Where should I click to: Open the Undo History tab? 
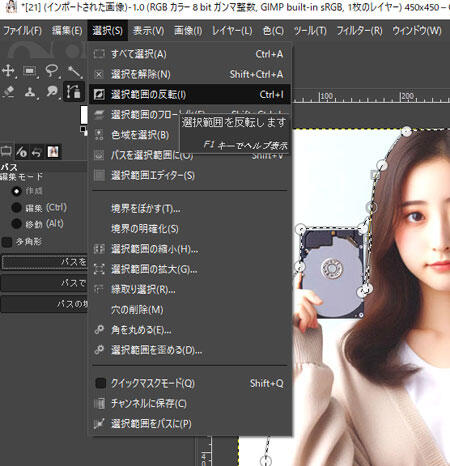(36, 152)
